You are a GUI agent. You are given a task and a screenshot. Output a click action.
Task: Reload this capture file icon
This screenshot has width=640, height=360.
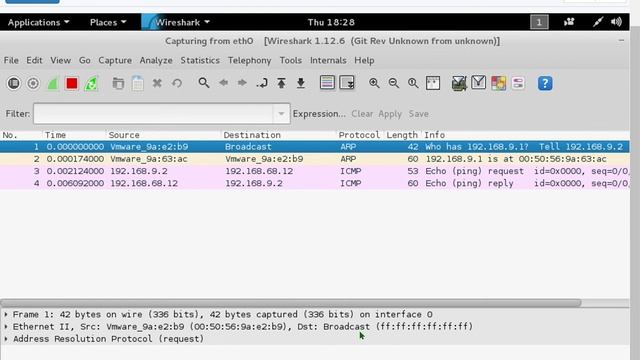click(x=177, y=83)
